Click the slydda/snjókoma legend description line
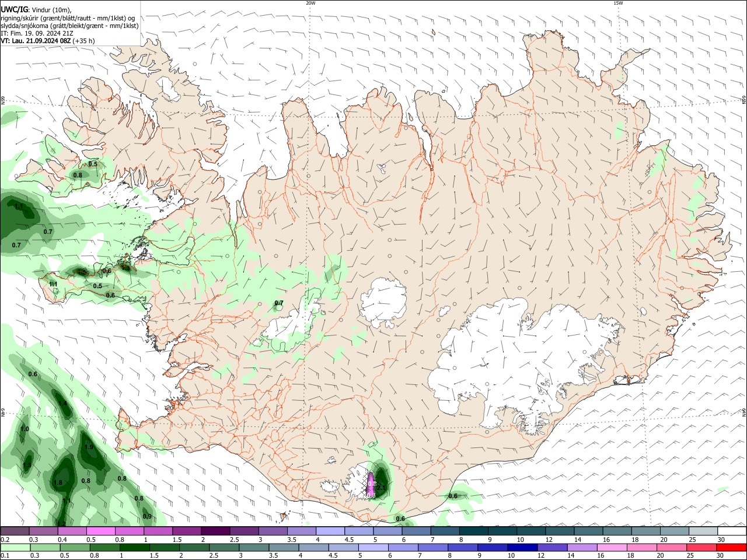This screenshot has height=560, width=747. (69, 26)
